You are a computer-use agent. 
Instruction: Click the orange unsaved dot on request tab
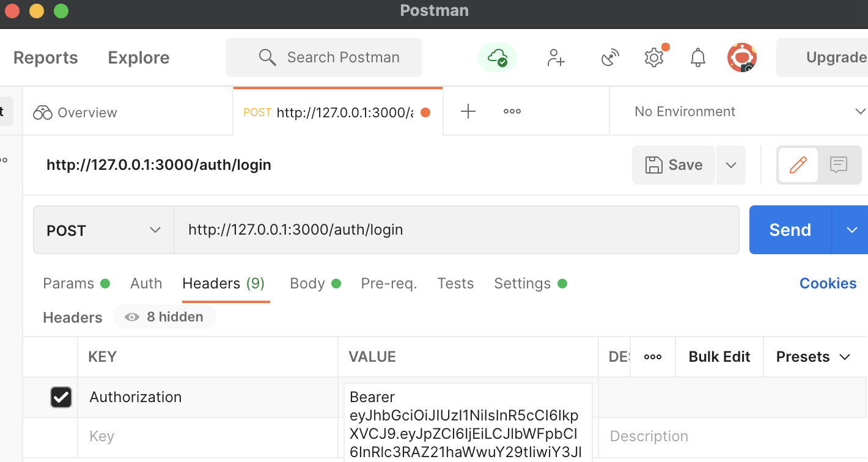tap(425, 112)
